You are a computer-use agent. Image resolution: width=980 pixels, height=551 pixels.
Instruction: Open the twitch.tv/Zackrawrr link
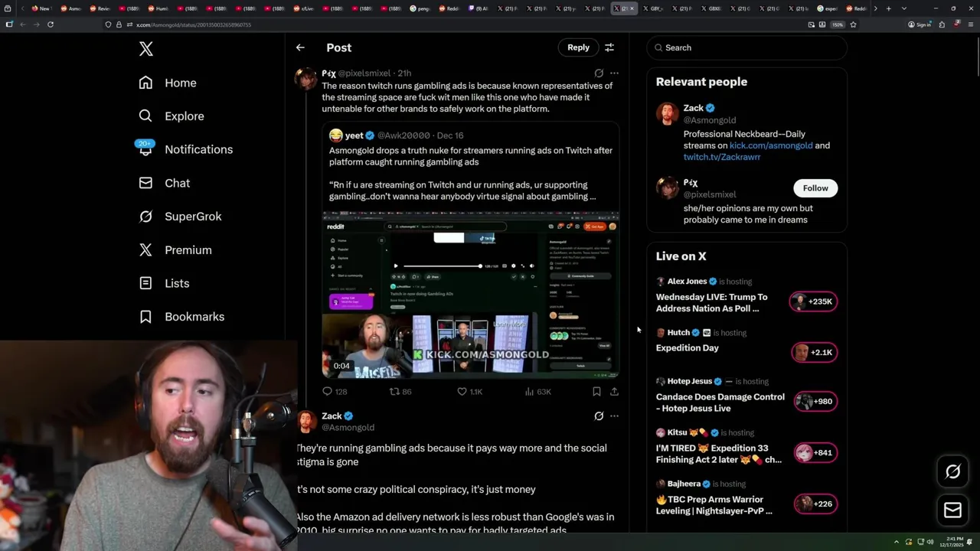(x=722, y=157)
